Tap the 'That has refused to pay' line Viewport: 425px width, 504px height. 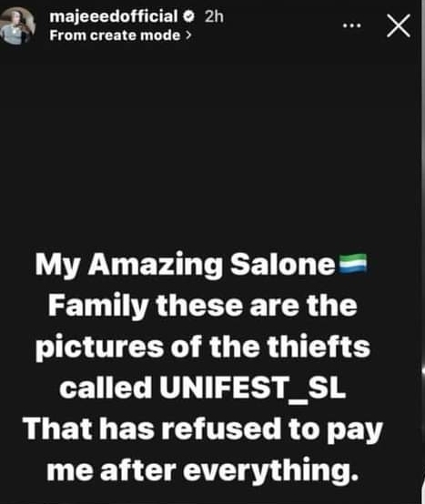pyautogui.click(x=203, y=429)
